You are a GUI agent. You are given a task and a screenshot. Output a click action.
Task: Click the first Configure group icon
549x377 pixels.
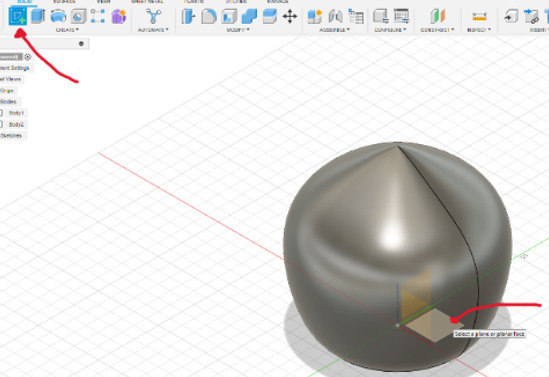381,16
